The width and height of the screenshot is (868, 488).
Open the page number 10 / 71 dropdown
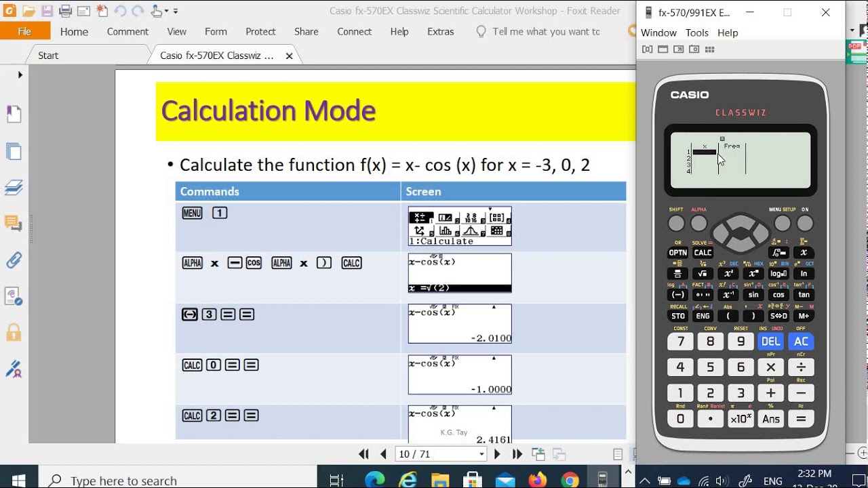[x=481, y=454]
